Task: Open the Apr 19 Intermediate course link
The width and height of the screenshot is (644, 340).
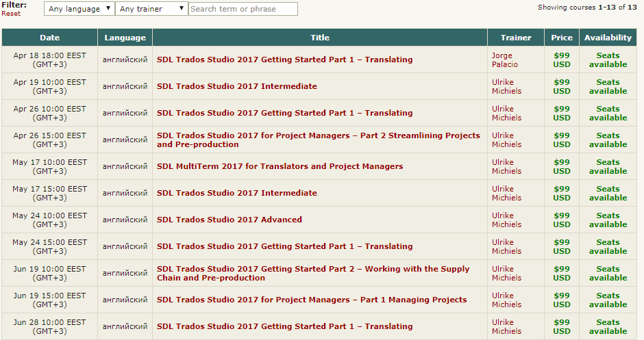Action: point(236,86)
